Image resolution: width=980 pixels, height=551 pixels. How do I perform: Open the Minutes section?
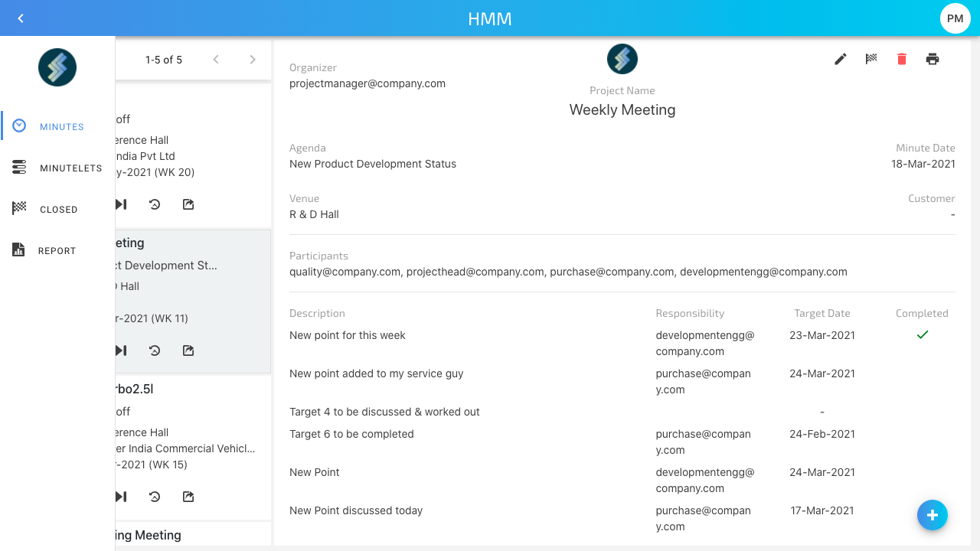[x=57, y=126]
